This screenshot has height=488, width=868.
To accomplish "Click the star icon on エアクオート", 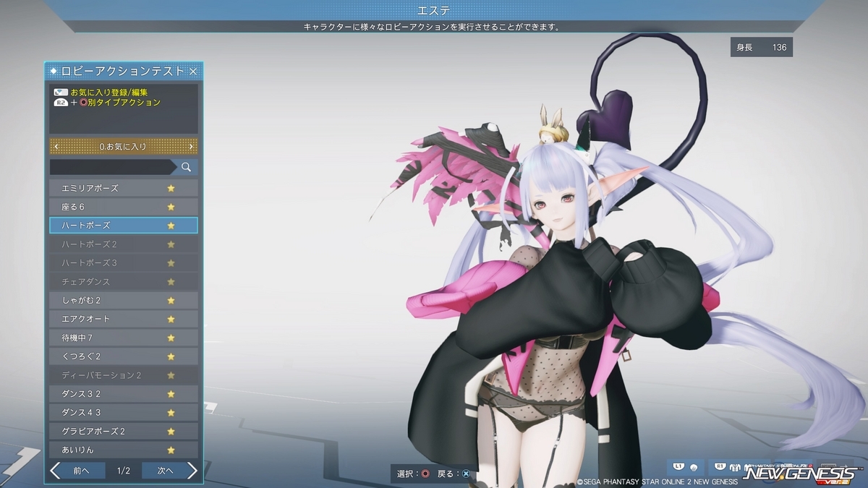I will click(x=171, y=319).
